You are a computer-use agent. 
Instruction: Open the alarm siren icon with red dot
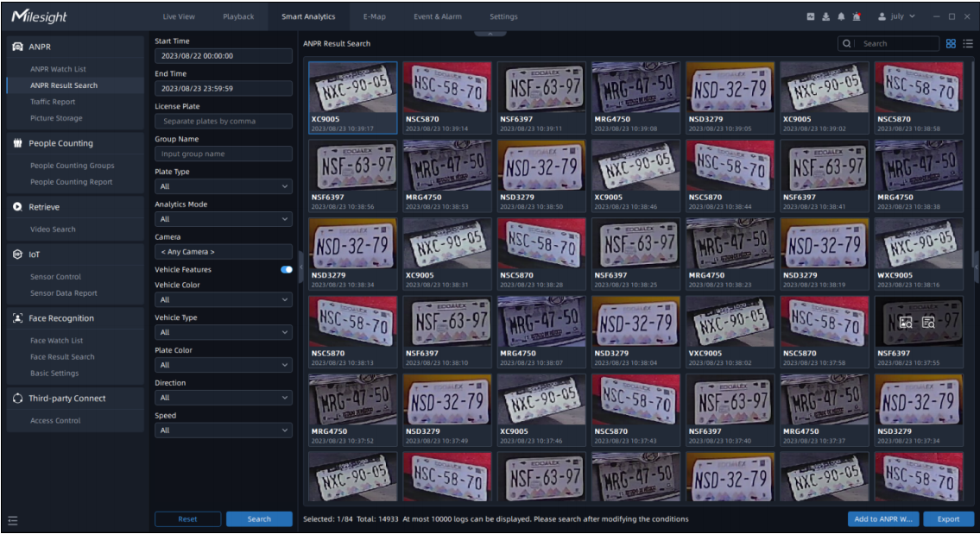[857, 17]
